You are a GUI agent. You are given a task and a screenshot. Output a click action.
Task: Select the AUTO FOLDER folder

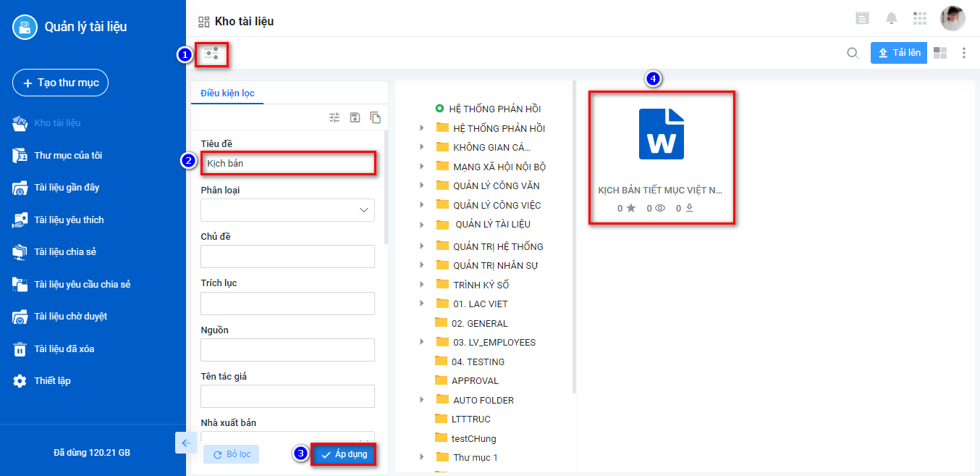point(475,400)
